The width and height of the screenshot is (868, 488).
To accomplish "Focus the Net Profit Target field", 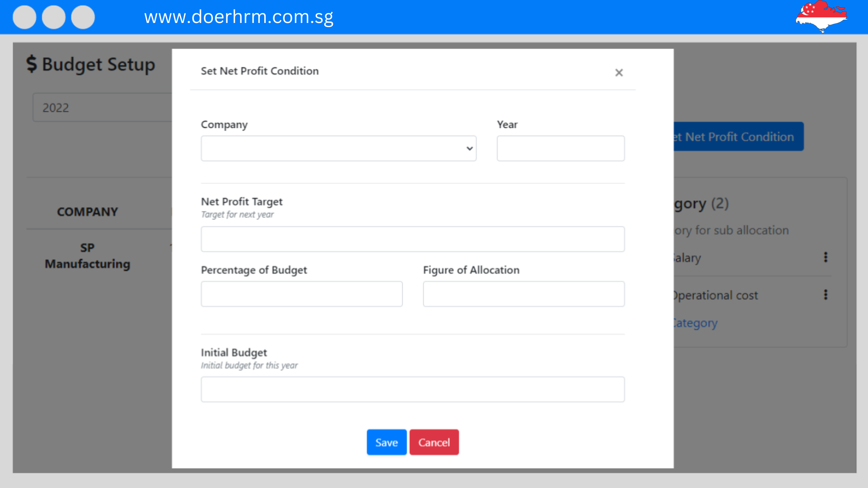I will 412,239.
